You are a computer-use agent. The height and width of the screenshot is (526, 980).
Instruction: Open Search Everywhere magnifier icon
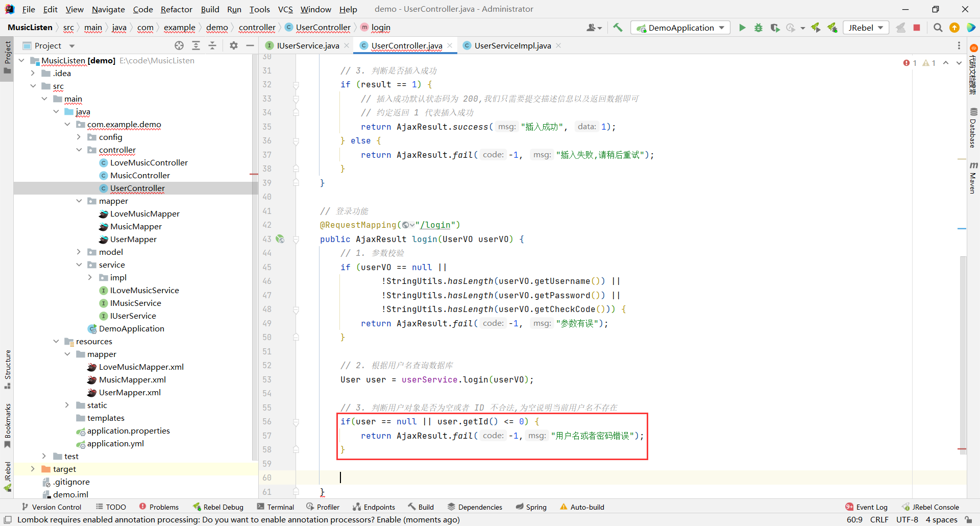tap(938, 28)
